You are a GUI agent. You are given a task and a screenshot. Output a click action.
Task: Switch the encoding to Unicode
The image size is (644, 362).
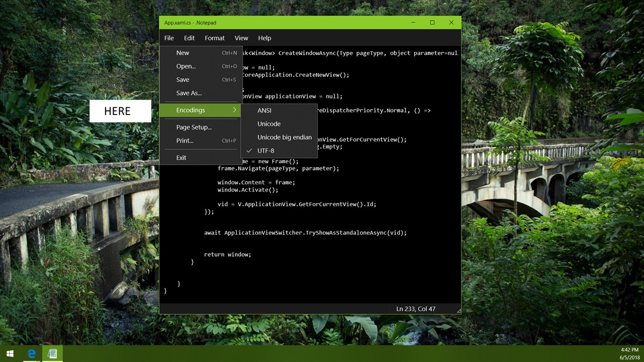coord(269,124)
